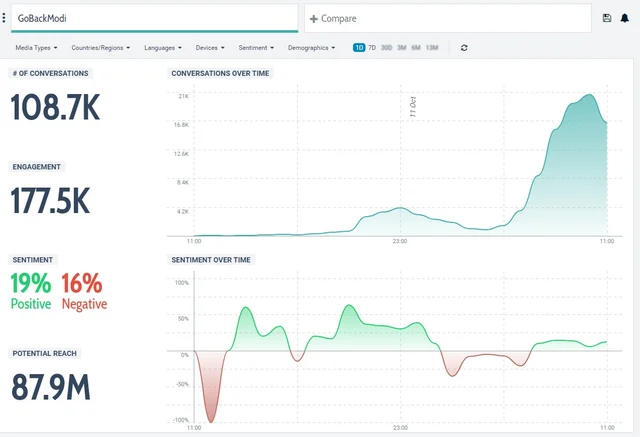Click the conversations chart peak near 21K
Image resolution: width=640 pixels, height=437 pixels.
click(589, 95)
